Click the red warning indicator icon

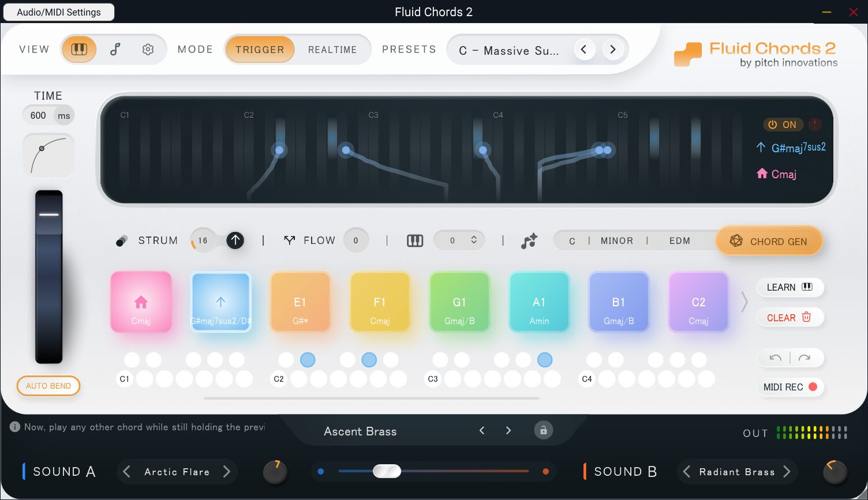click(x=814, y=125)
